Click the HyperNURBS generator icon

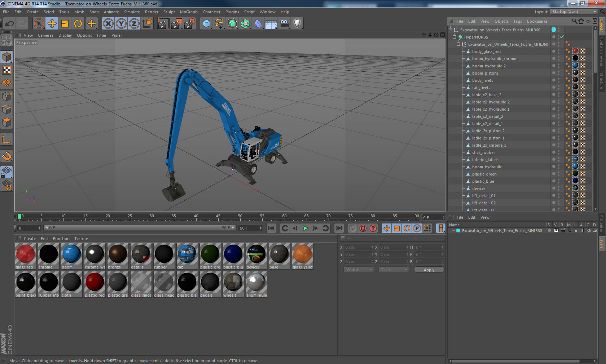point(233,24)
